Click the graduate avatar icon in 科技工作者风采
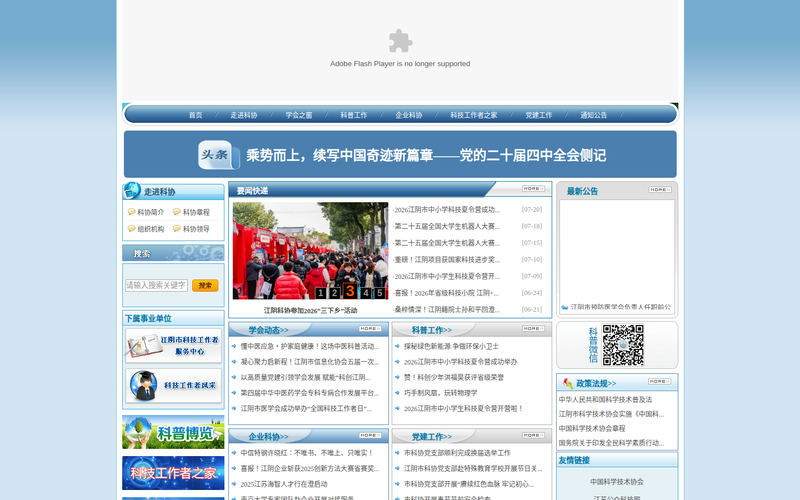 coord(143,386)
